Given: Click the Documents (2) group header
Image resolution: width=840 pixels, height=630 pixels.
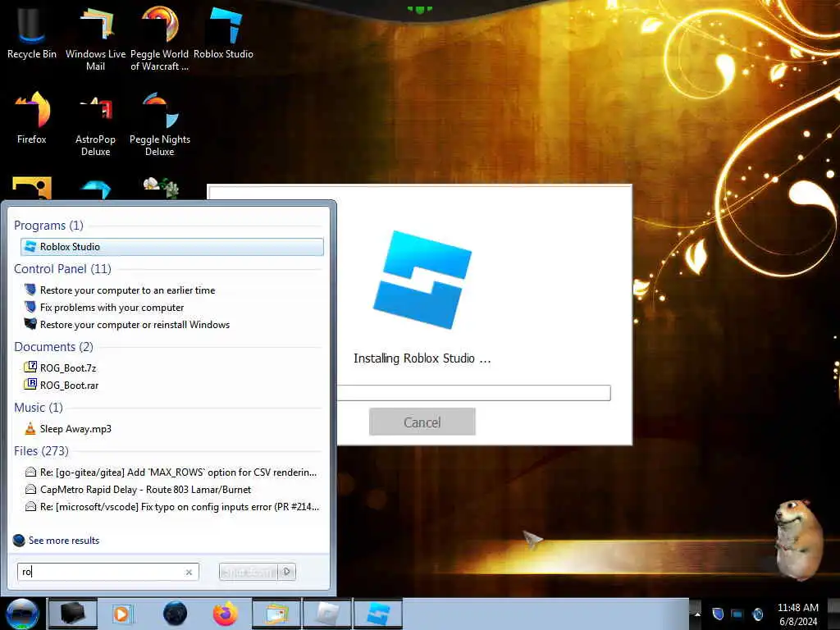Looking at the screenshot, I should tap(53, 347).
